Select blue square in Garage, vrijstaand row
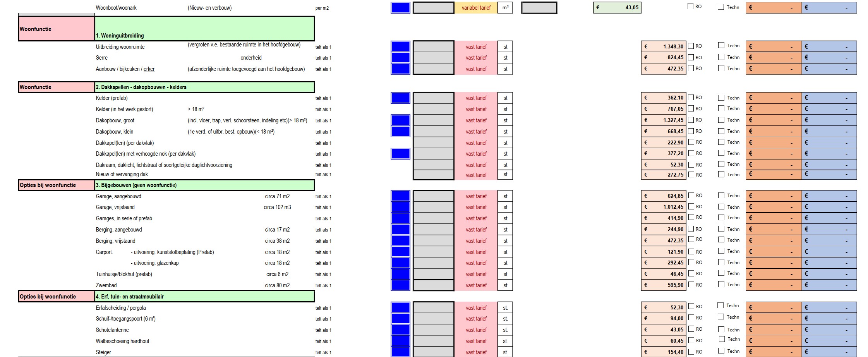This screenshot has height=357, width=868. tap(400, 207)
